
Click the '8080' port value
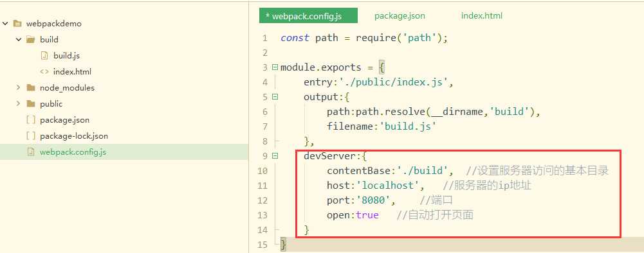coord(373,200)
